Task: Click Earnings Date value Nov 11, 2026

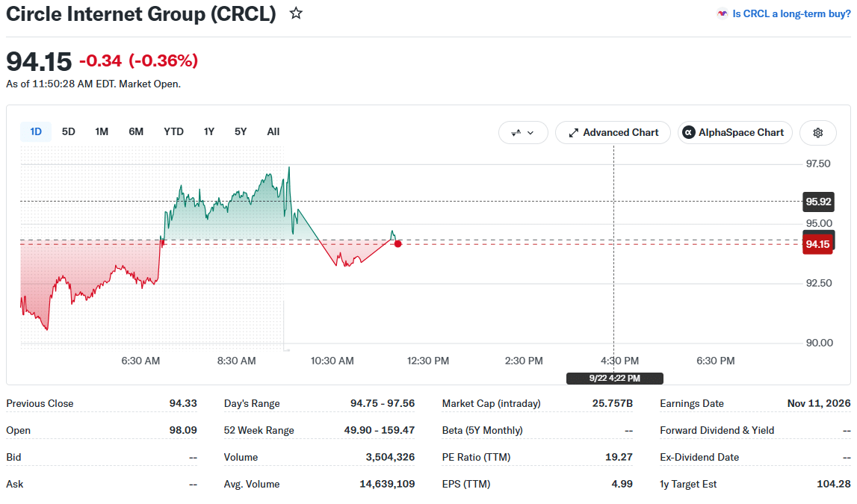Action: [x=819, y=403]
